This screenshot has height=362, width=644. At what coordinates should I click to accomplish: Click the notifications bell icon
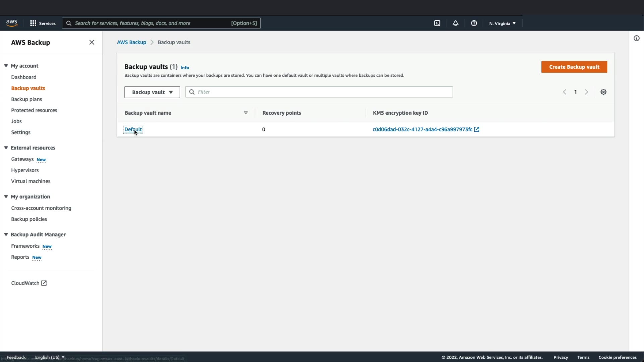pos(455,23)
